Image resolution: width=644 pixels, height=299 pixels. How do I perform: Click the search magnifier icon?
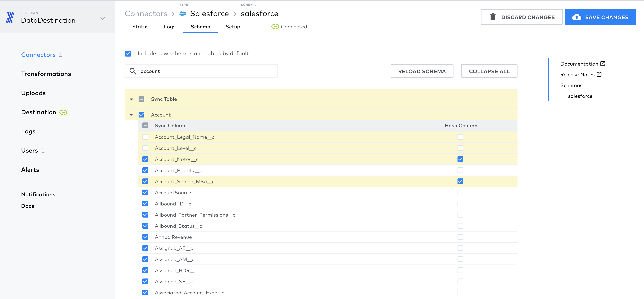tap(133, 71)
